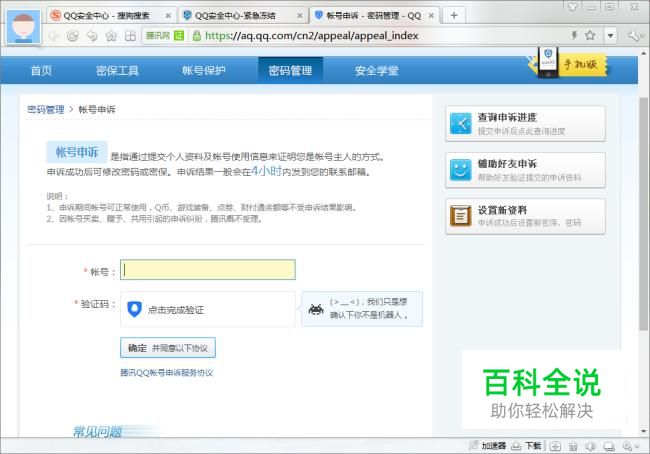Image resolution: width=650 pixels, height=454 pixels.
Task: Click the scrollbar down arrow
Action: [643, 431]
